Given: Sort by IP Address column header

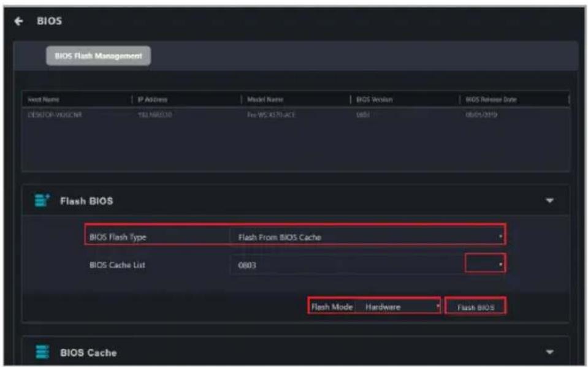Looking at the screenshot, I should coord(152,100).
